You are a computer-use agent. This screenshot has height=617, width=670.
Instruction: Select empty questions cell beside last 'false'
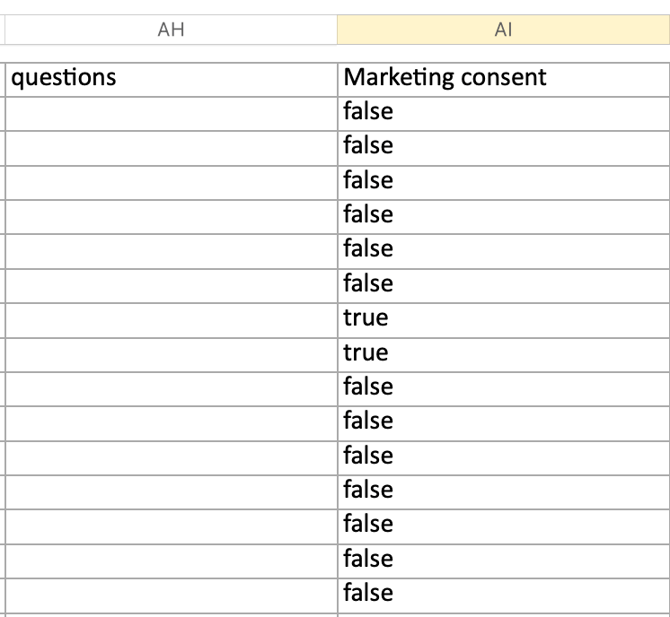pos(171,593)
